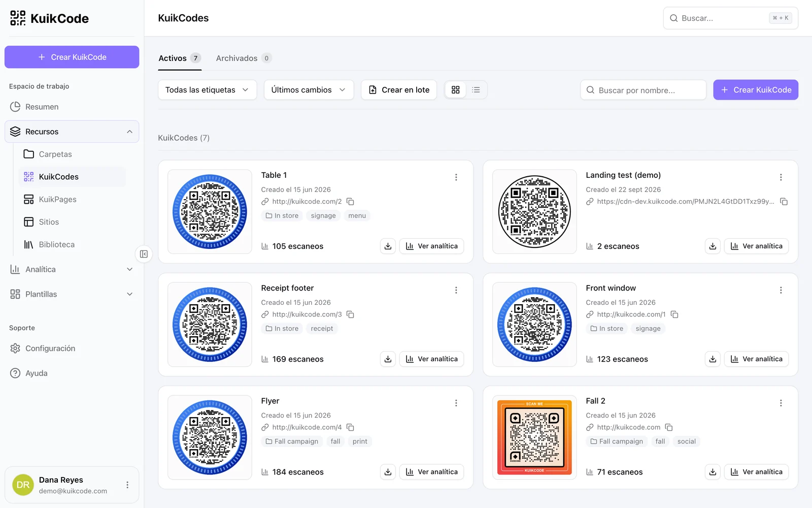Collapse the sidebar with the panel toggle icon
The width and height of the screenshot is (812, 508).
pos(144,254)
